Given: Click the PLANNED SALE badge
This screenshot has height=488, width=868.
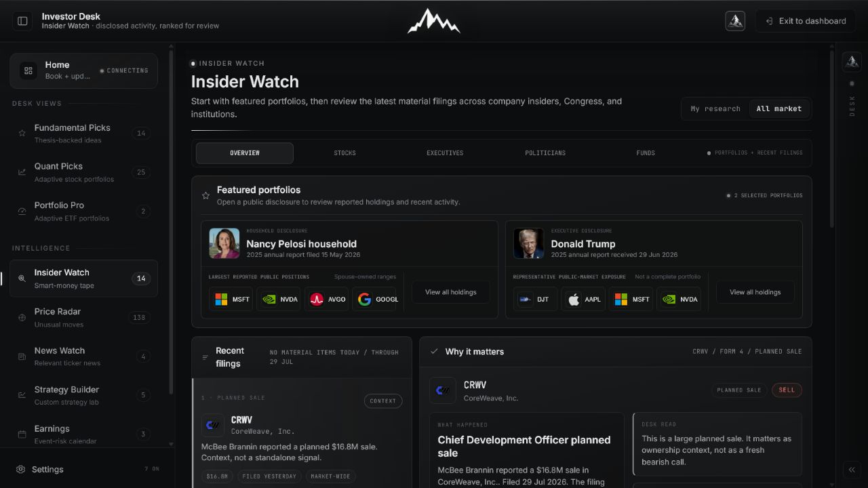Looking at the screenshot, I should click(x=739, y=390).
